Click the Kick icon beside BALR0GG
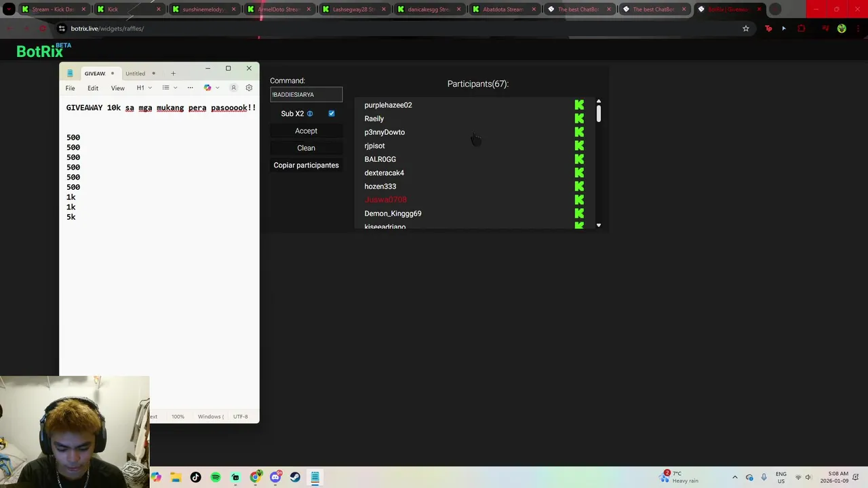Image resolution: width=868 pixels, height=488 pixels. tap(579, 159)
